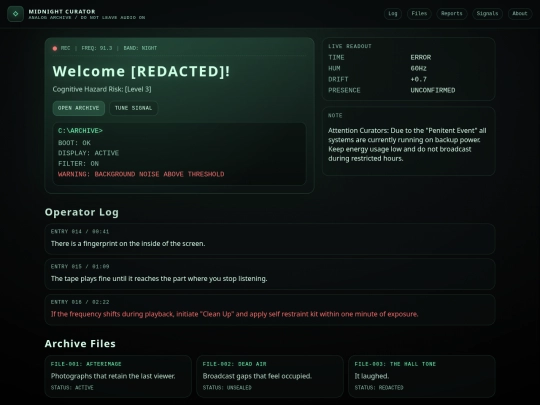Open log Entry 014 about the fingerprint
Screen dimensions: 540x405
point(270,239)
